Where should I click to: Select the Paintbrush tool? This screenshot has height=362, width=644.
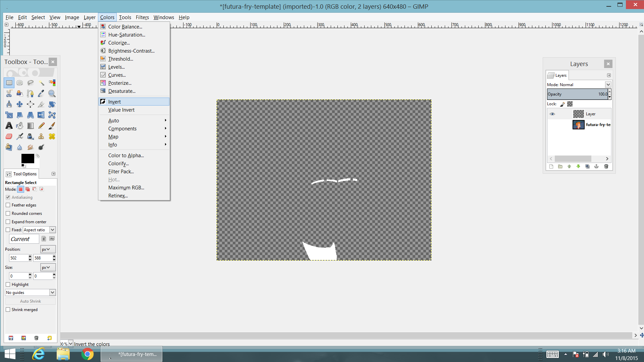pos(52,126)
